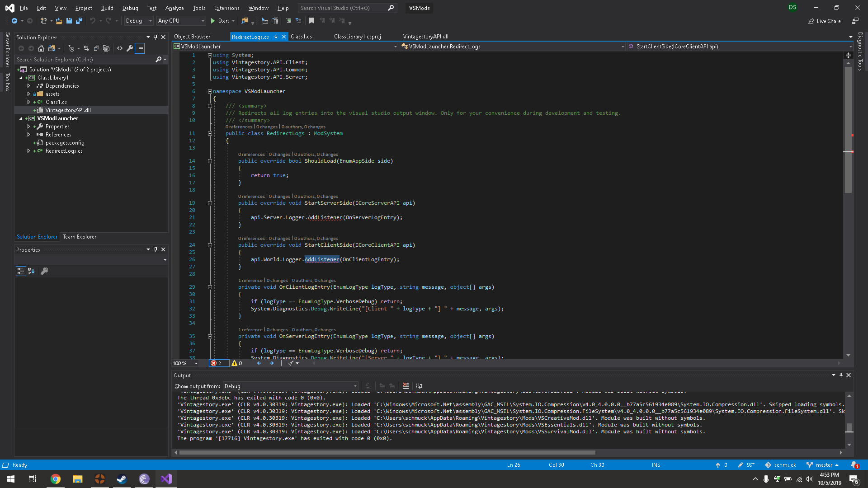
Task: Toggle pin on the RedirectLogs.cs tab
Action: pos(276,37)
